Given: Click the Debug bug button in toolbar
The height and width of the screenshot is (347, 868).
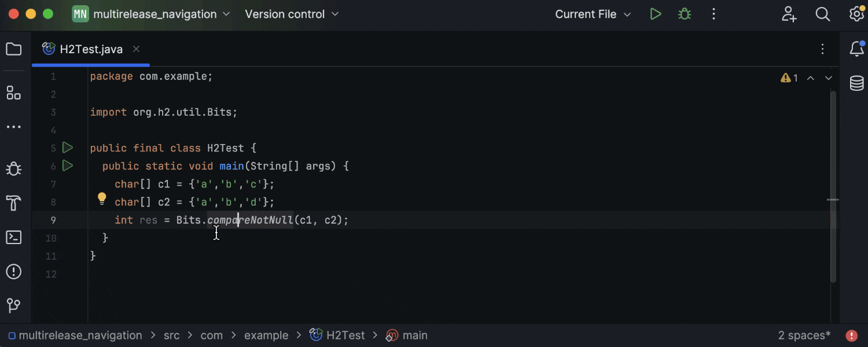Looking at the screenshot, I should [x=685, y=14].
